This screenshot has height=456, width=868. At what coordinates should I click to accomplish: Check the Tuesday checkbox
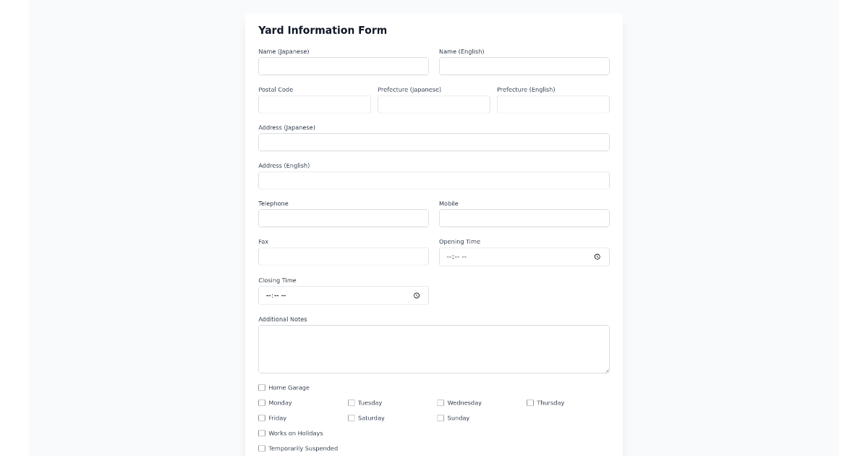[351, 402]
